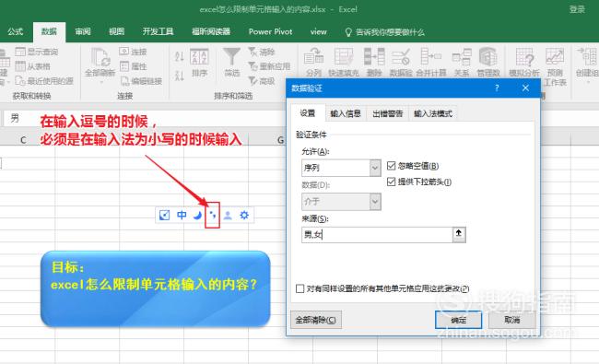Open 最近使用的源 in the ribbon
Screen dimensions: 599x364
(x=44, y=80)
